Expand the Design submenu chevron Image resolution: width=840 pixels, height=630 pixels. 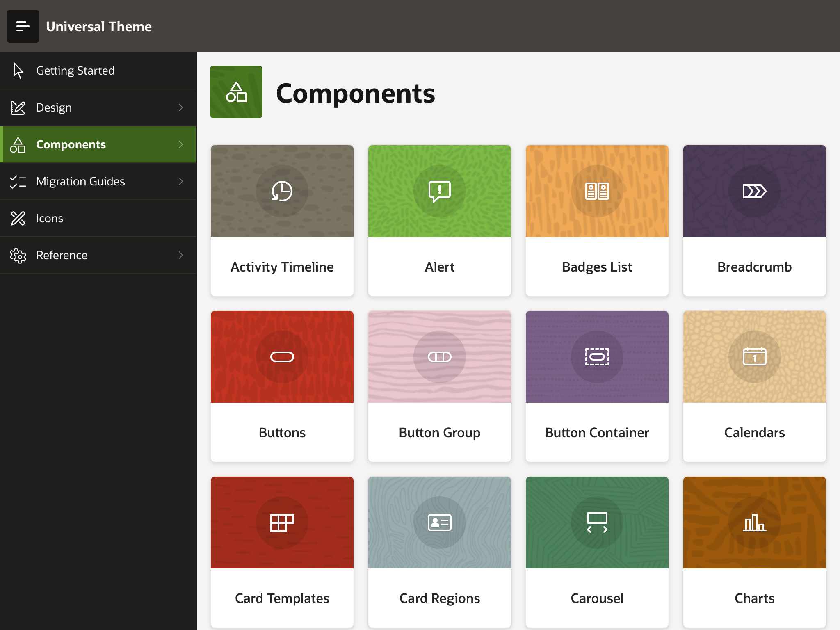[181, 107]
